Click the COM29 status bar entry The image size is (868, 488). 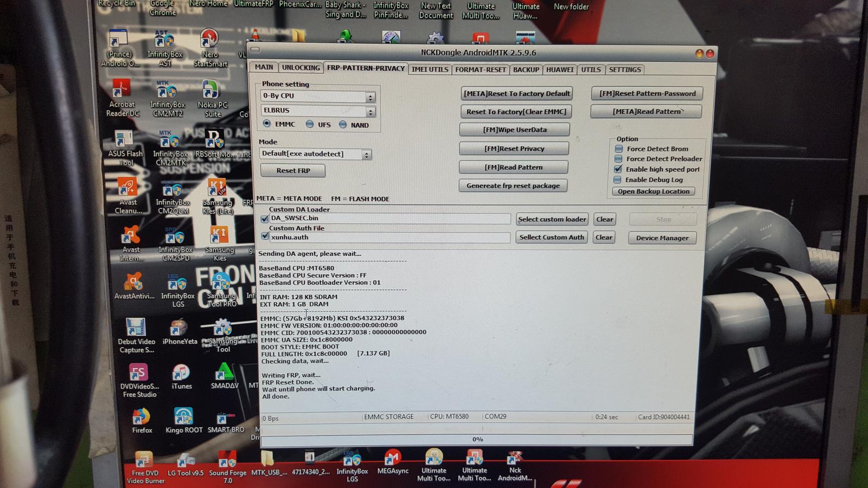point(495,416)
